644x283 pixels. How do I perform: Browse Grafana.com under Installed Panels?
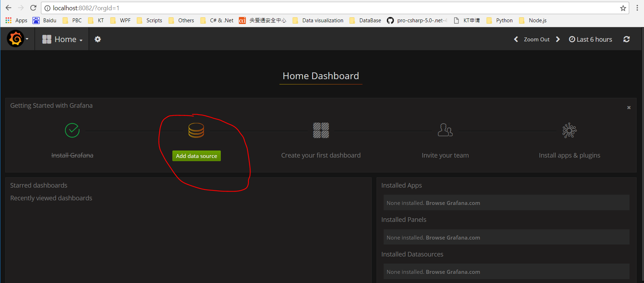pyautogui.click(x=453, y=237)
